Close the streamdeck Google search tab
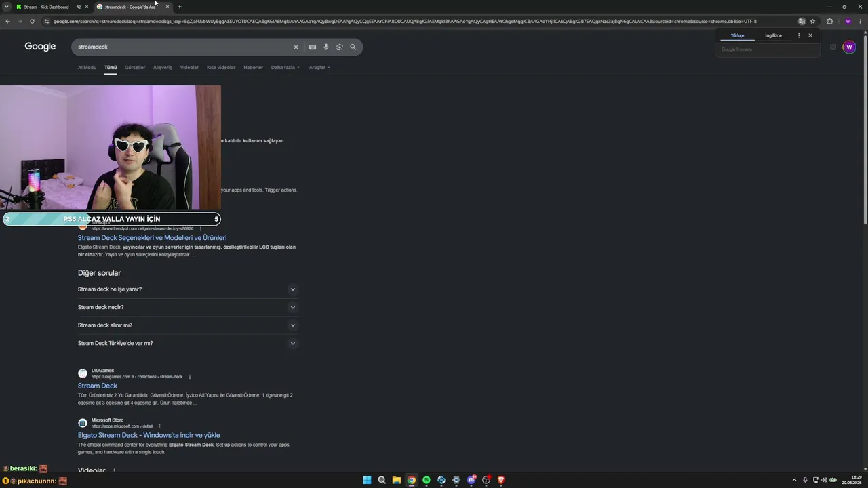Viewport: 868px width, 488px height. 167,7
